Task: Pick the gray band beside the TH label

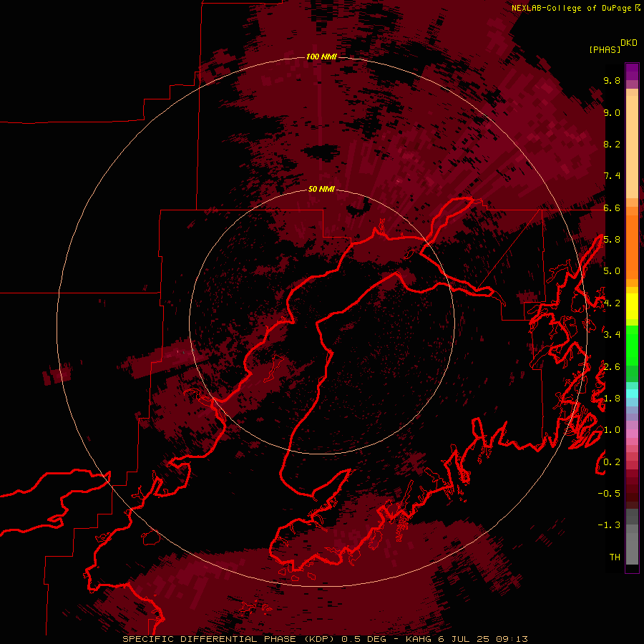Action: (x=632, y=550)
